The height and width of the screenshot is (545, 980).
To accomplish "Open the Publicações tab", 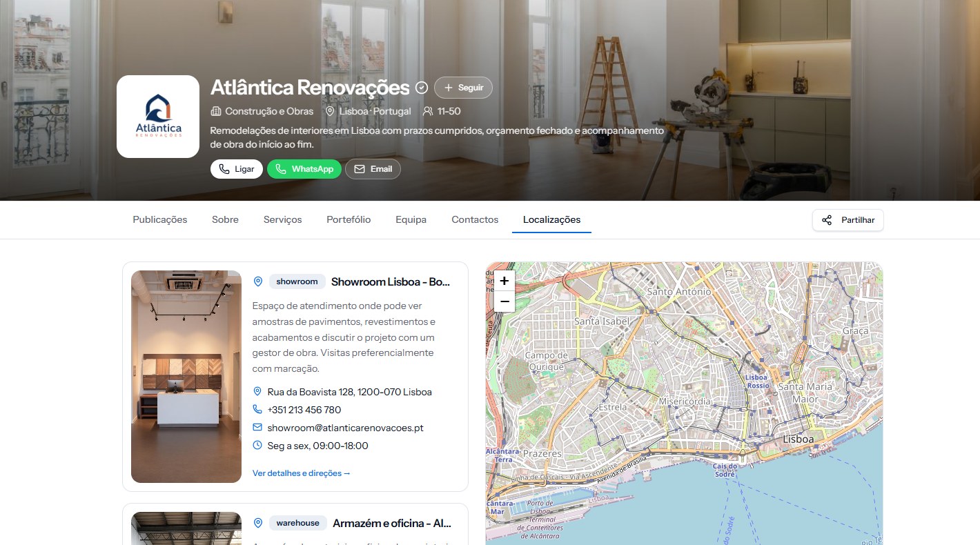I will click(160, 219).
